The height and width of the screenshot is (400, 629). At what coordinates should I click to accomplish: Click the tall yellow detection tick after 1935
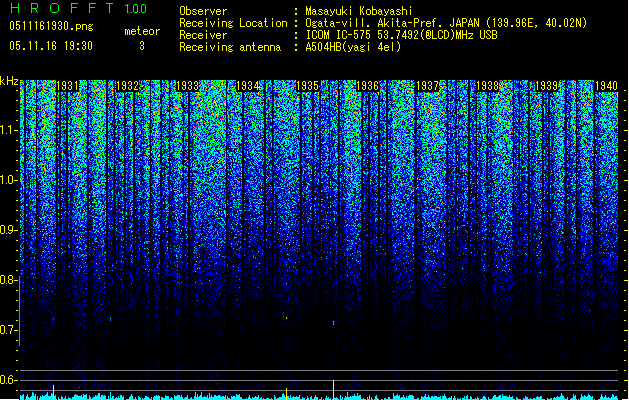(334, 389)
